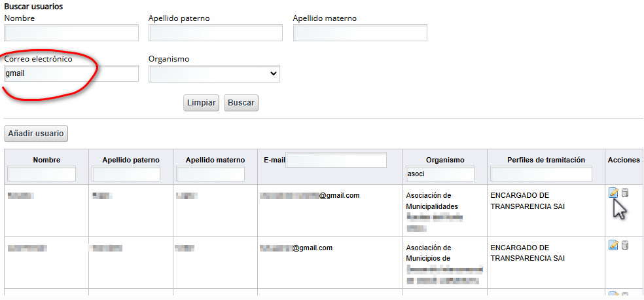Focus the Nombre search field at top
The height and width of the screenshot is (300, 644).
(x=71, y=33)
